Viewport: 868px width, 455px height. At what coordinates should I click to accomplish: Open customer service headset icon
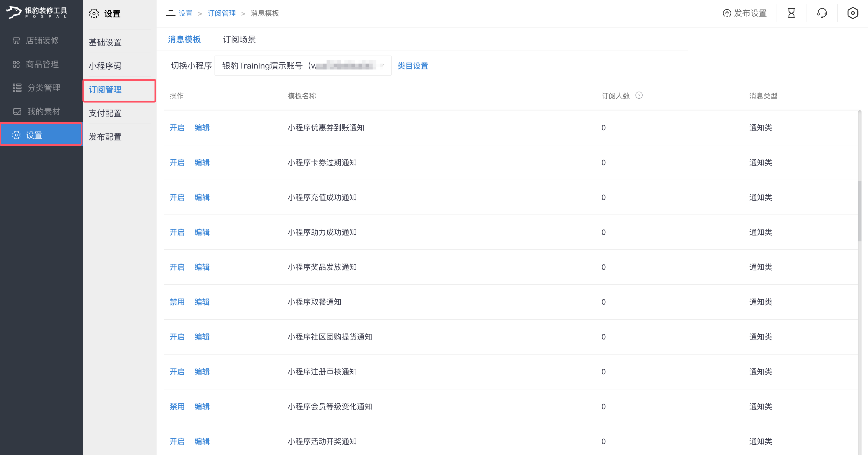coord(822,13)
